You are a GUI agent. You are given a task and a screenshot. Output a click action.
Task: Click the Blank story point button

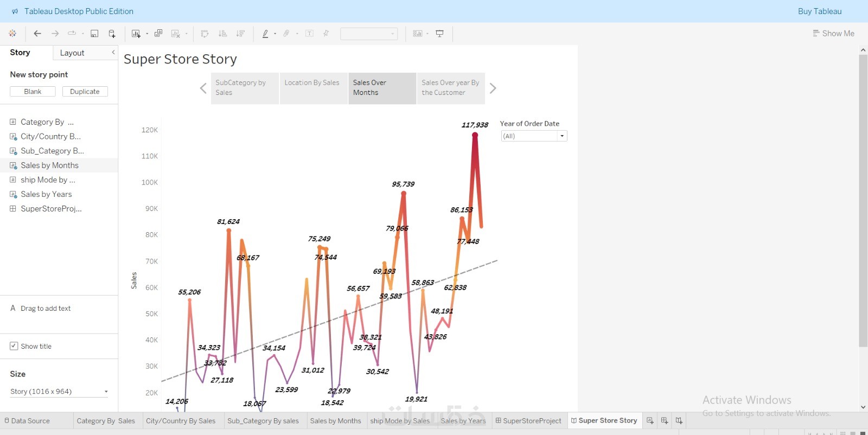click(33, 92)
